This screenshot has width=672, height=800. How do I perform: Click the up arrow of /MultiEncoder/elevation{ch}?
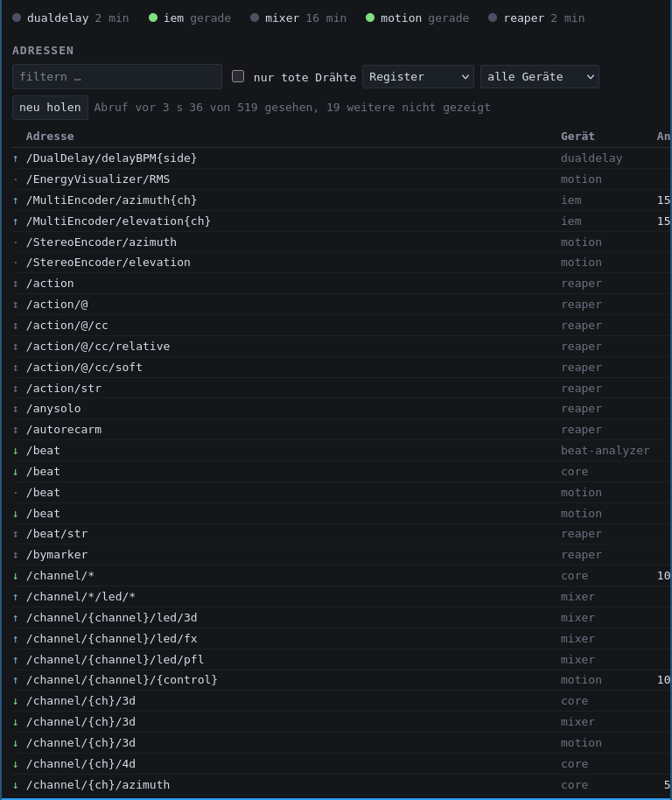[x=15, y=221]
